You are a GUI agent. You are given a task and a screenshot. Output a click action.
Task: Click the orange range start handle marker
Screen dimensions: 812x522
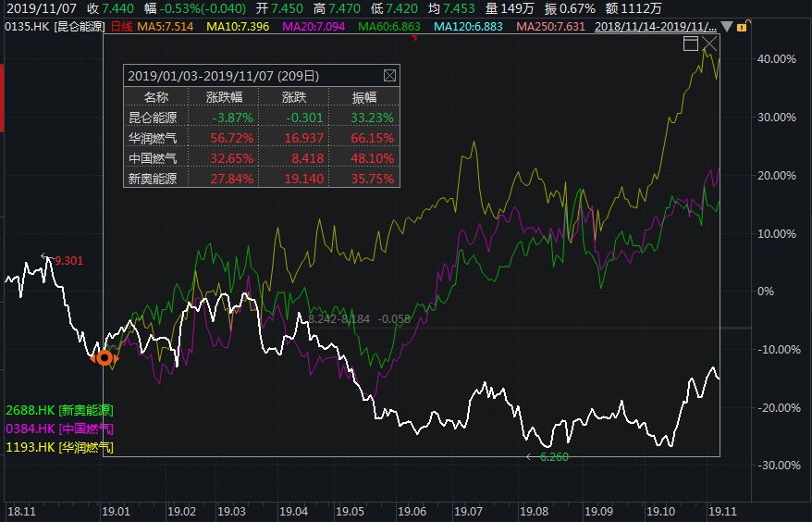point(105,358)
